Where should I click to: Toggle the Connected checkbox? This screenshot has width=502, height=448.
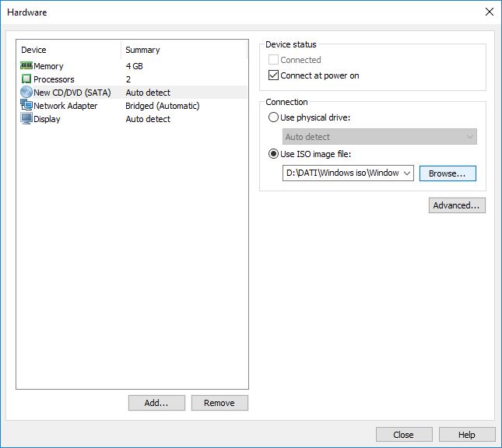tap(273, 60)
